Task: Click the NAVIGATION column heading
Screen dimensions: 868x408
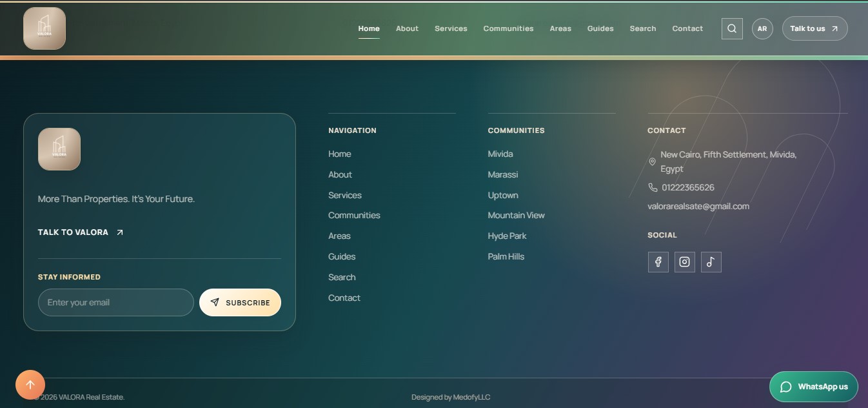Action: point(352,130)
